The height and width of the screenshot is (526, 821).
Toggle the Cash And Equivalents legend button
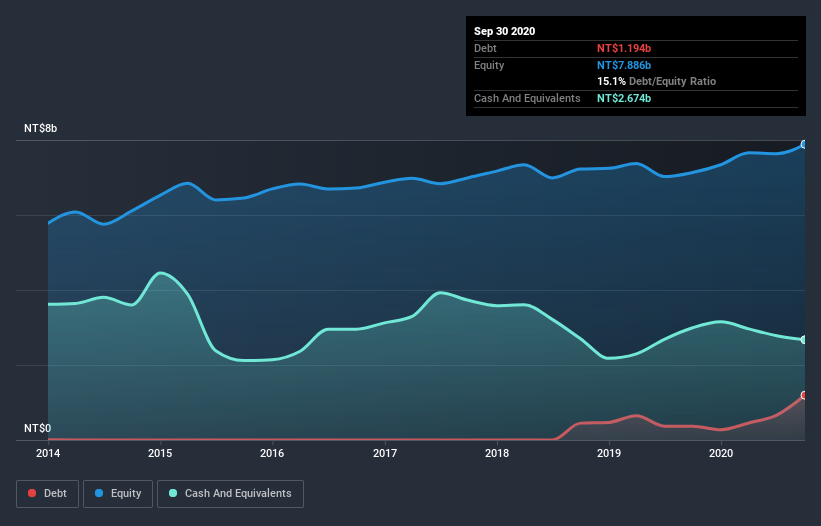pos(230,494)
